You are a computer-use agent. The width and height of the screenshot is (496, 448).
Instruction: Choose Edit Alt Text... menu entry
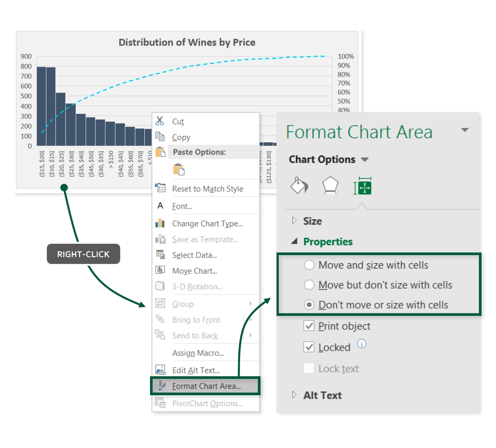tap(205, 370)
